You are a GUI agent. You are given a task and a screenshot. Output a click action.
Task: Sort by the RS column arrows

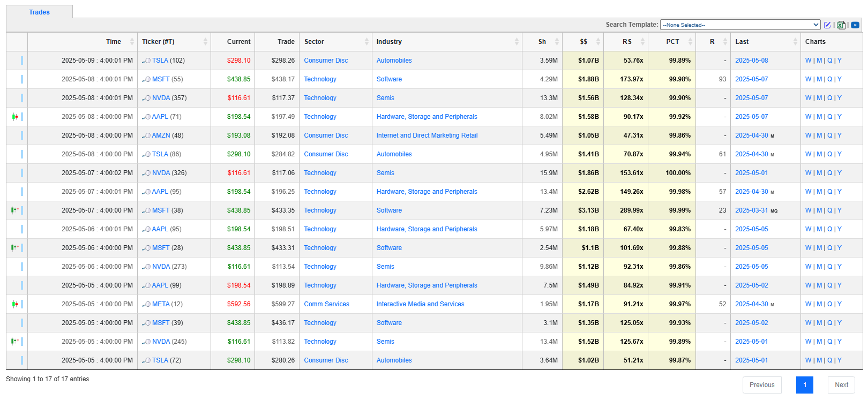pyautogui.click(x=642, y=42)
